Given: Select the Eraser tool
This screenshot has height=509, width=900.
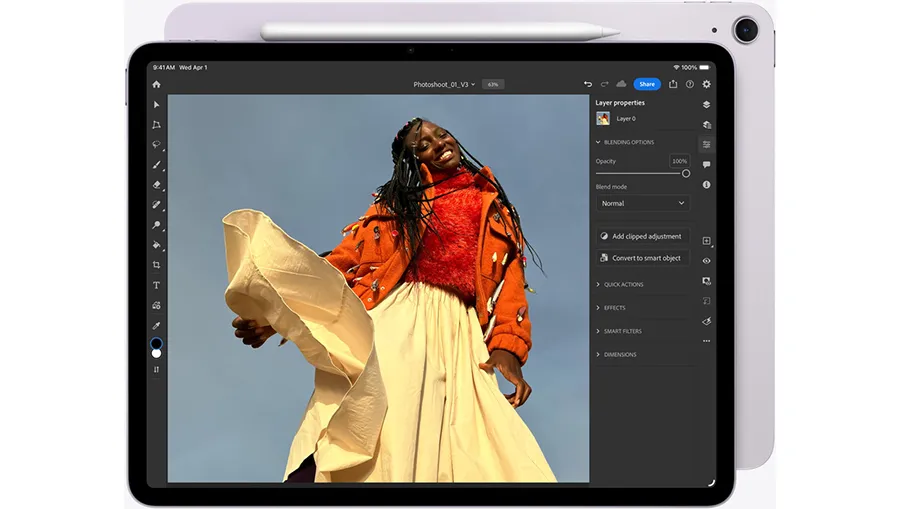Looking at the screenshot, I should pos(156,185).
